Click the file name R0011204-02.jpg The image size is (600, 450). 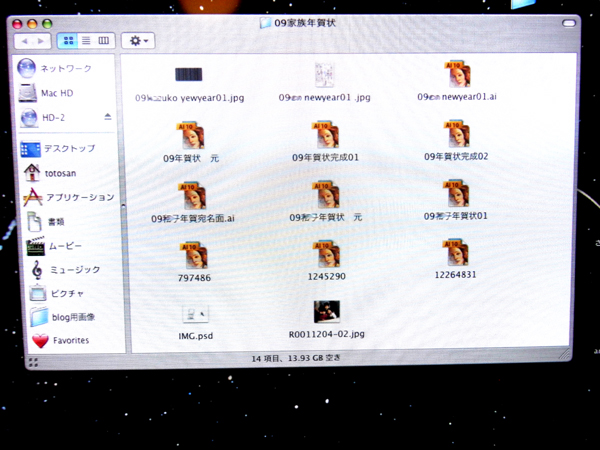(326, 334)
